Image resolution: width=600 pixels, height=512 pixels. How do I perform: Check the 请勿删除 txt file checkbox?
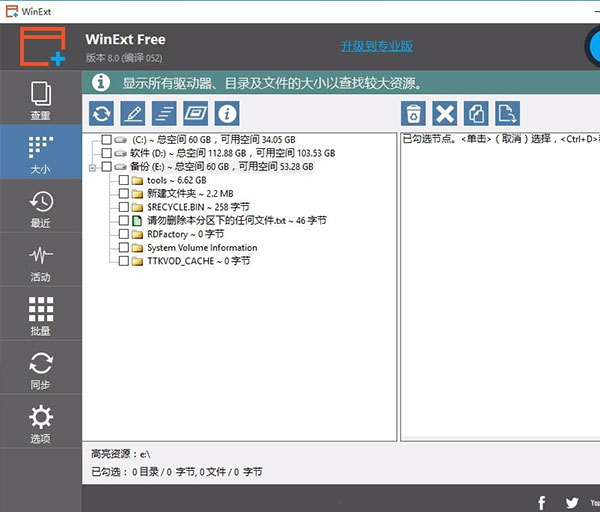[x=124, y=220]
